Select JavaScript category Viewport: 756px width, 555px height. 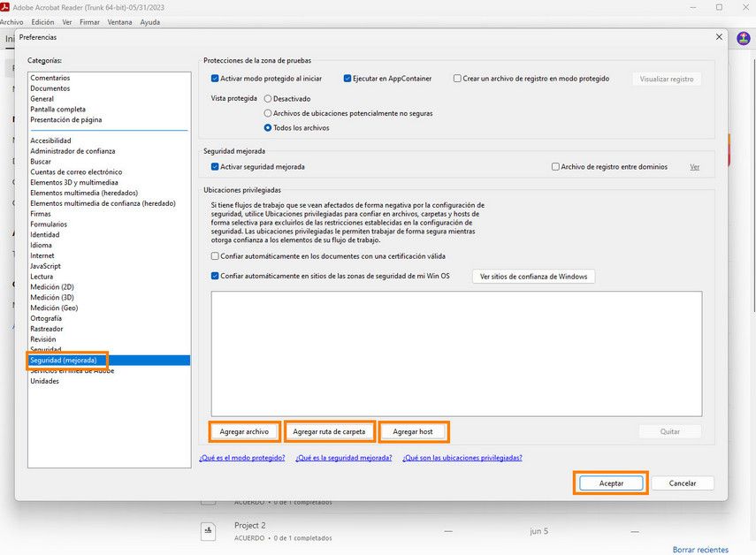[x=45, y=266]
